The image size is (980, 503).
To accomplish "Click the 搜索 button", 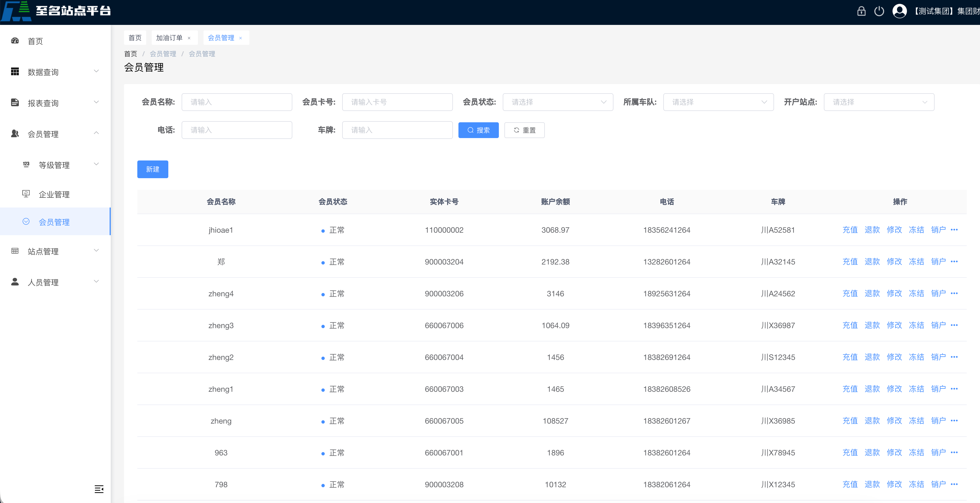I will [478, 130].
